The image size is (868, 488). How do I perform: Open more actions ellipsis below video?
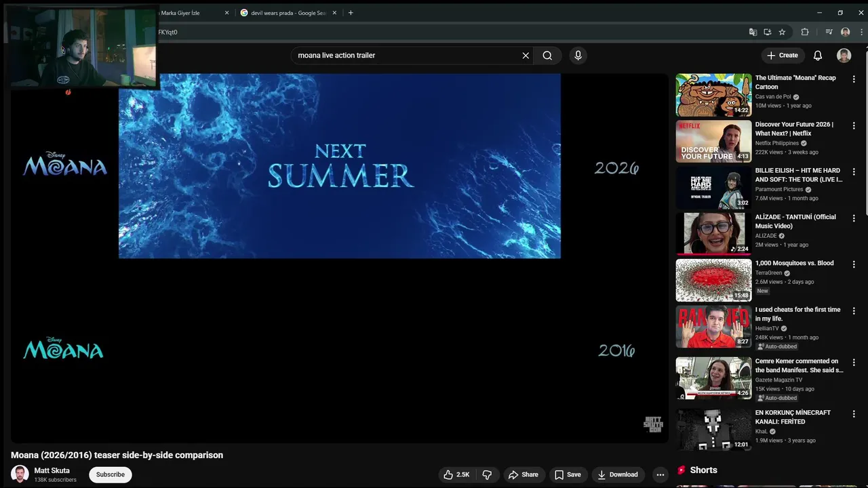tap(660, 474)
